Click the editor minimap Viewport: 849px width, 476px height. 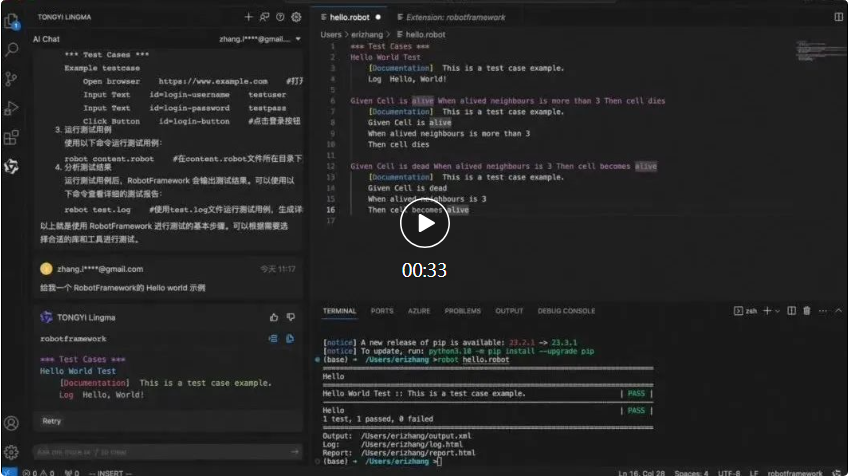(821, 50)
